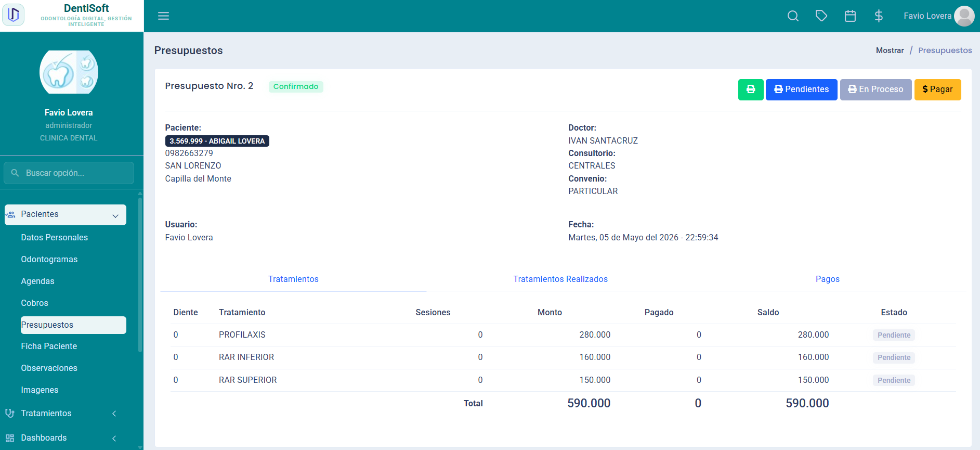Click the Dashboards grid icon

point(10,438)
